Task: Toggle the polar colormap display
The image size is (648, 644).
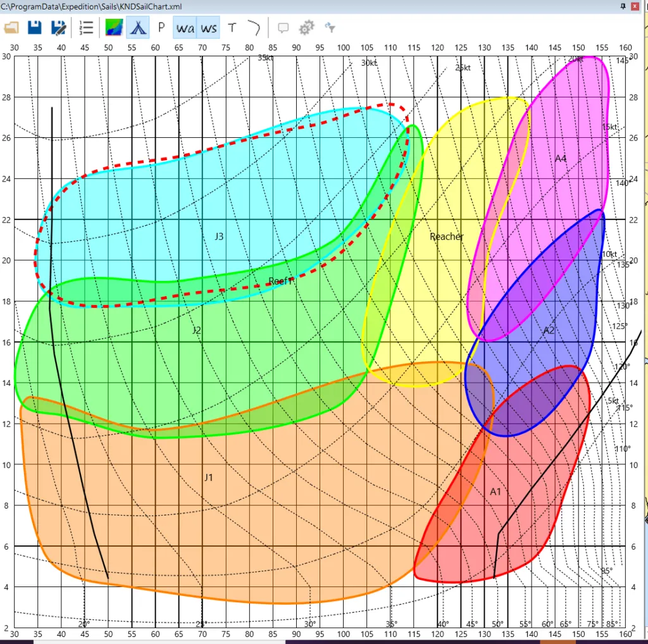Action: pyautogui.click(x=114, y=27)
